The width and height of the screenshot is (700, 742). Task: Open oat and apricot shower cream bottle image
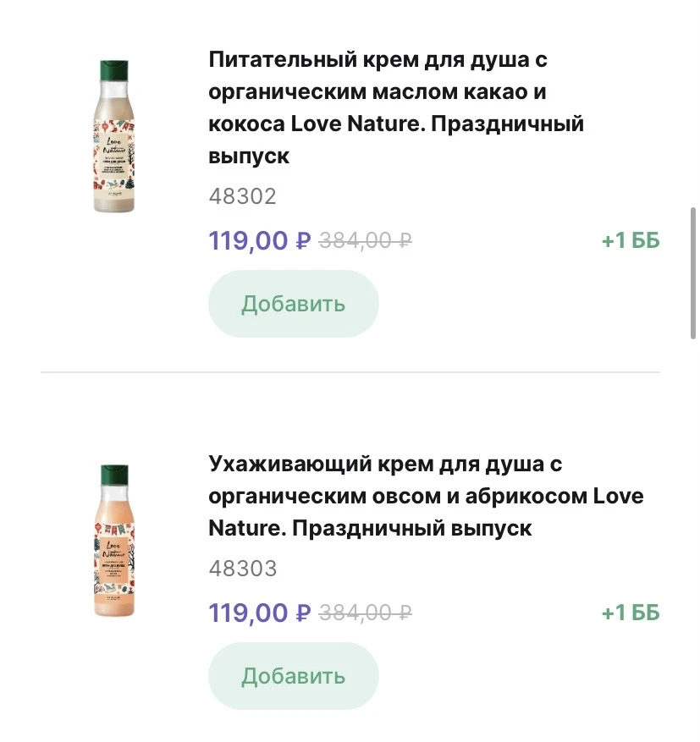tap(113, 539)
